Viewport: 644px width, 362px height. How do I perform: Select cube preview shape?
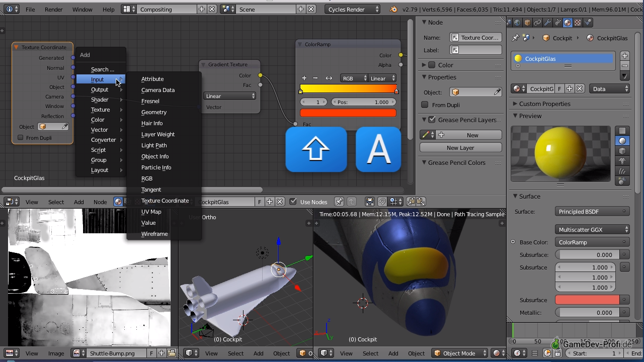point(622,151)
